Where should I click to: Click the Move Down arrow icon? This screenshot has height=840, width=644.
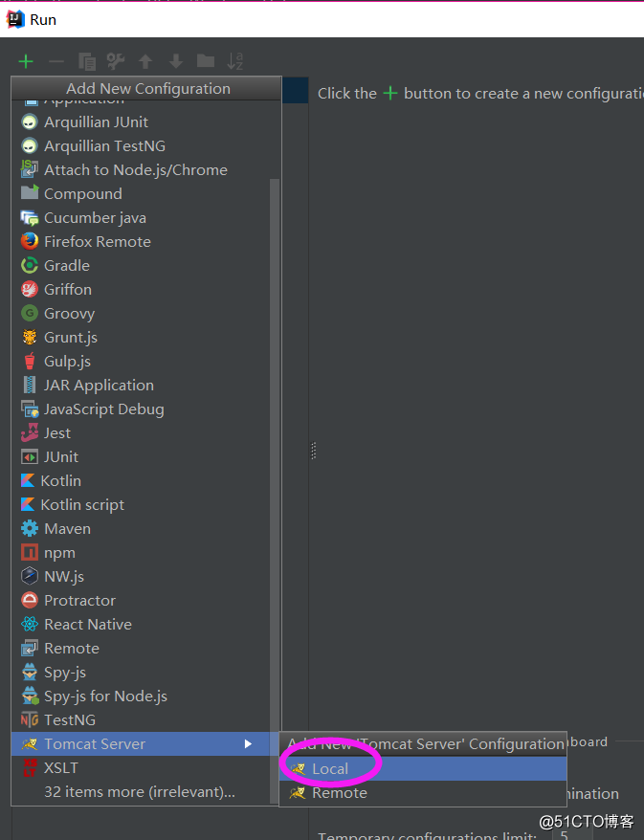[x=176, y=61]
